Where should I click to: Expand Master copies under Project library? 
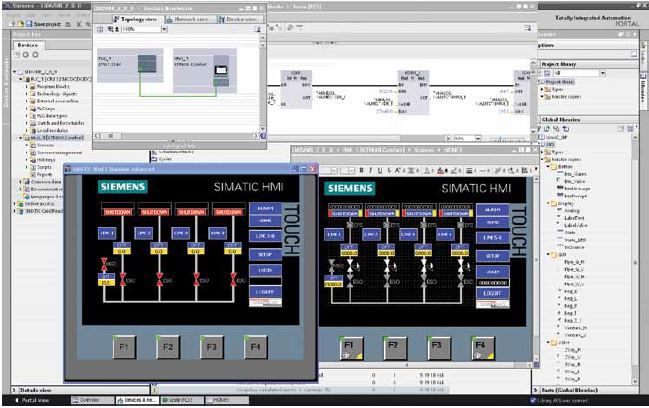pos(542,96)
